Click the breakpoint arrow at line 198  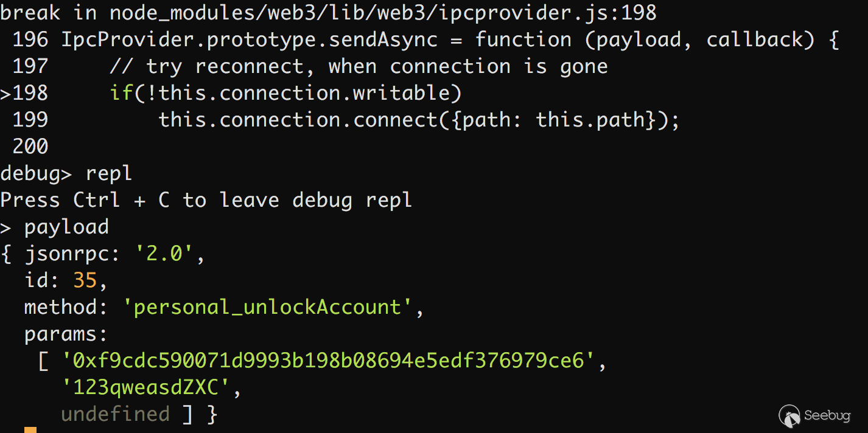click(x=5, y=93)
